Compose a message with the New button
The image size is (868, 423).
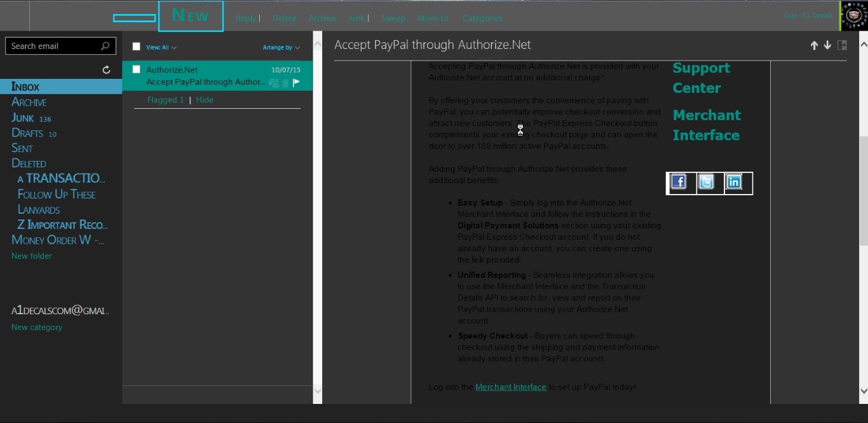(191, 16)
